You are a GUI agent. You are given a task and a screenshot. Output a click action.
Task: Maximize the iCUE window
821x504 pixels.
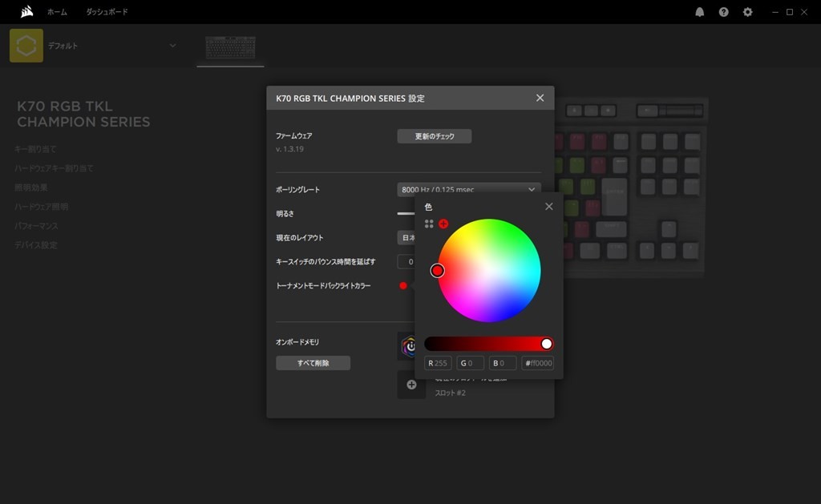point(790,12)
